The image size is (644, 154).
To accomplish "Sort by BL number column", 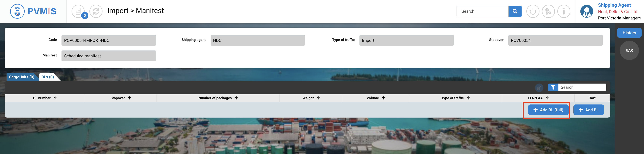I will pyautogui.click(x=45, y=98).
